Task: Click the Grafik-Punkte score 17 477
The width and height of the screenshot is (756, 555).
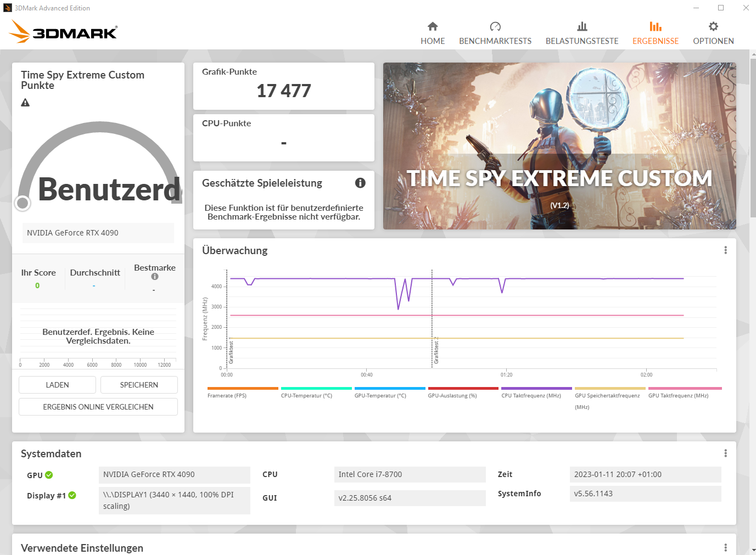Action: 284,91
